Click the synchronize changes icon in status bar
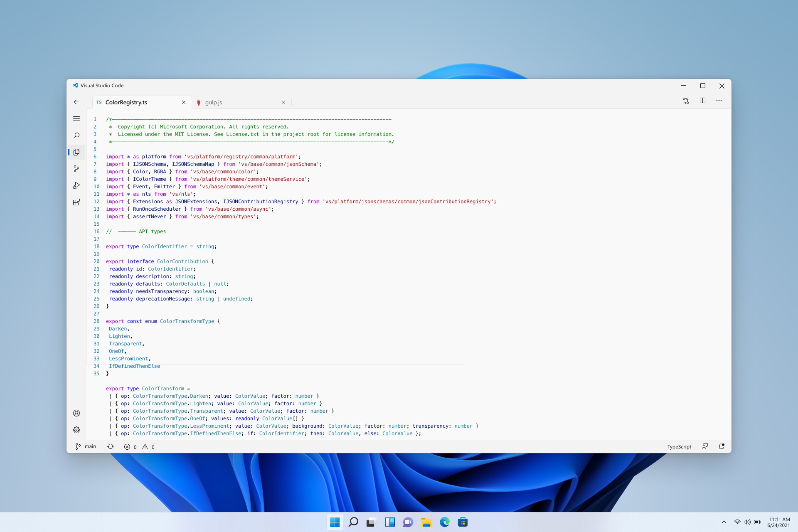The width and height of the screenshot is (798, 532). (x=111, y=446)
